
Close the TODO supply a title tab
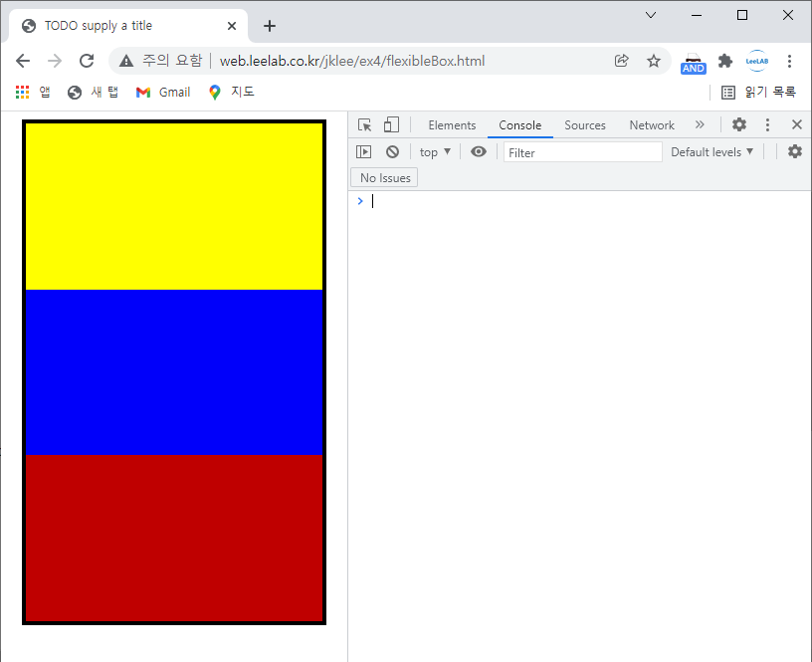pos(232,26)
